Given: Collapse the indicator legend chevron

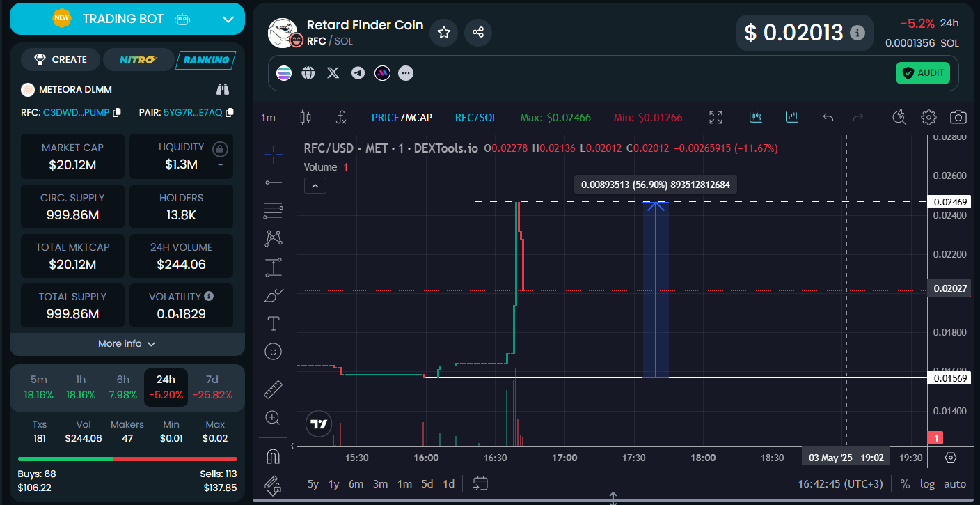Looking at the screenshot, I should click(x=315, y=185).
